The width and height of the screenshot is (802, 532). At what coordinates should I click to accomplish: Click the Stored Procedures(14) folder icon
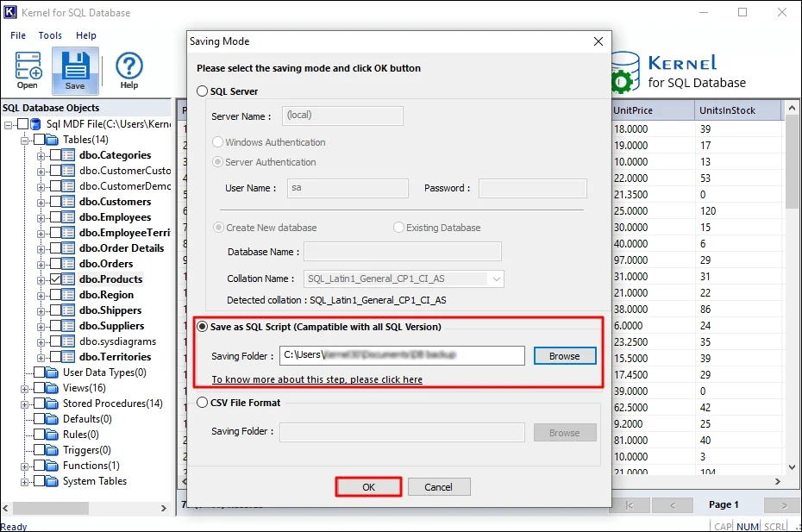(x=52, y=404)
